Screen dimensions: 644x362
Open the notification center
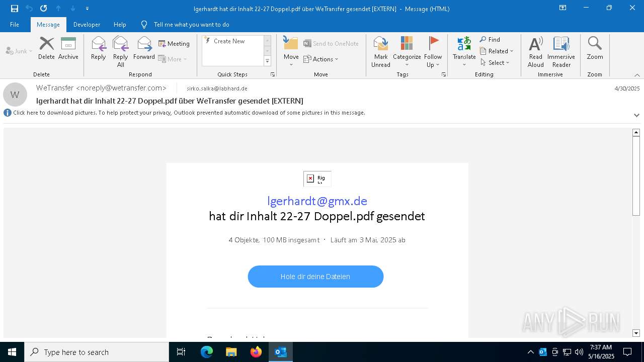(627, 352)
